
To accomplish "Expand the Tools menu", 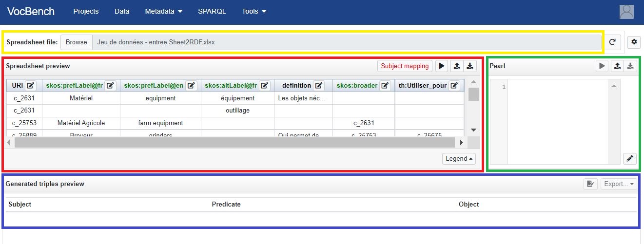I will coord(254,11).
